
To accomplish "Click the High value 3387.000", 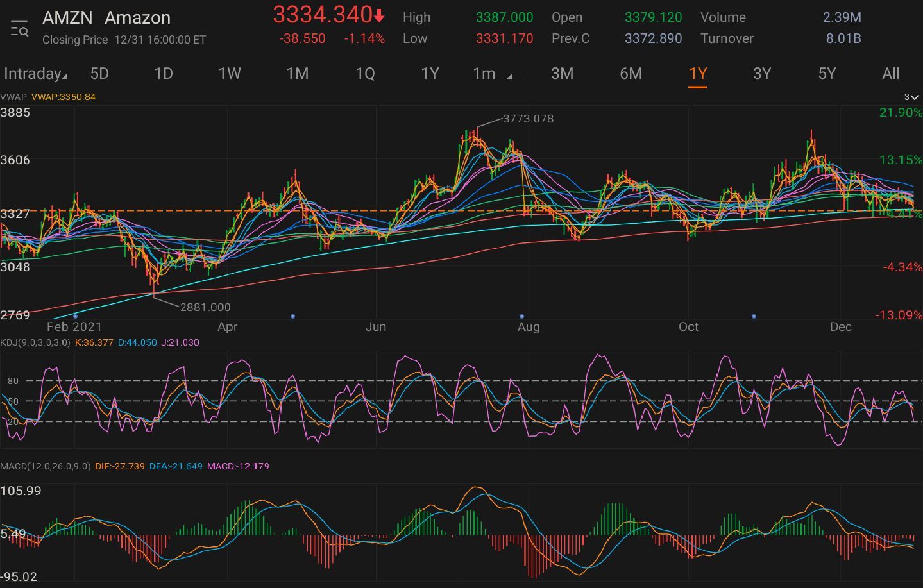I will point(504,17).
